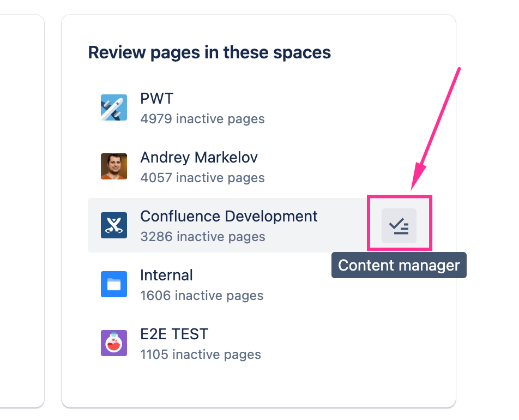Click "4057 inactive pages" text
Image resolution: width=519 pixels, height=420 pixels.
pyautogui.click(x=203, y=177)
